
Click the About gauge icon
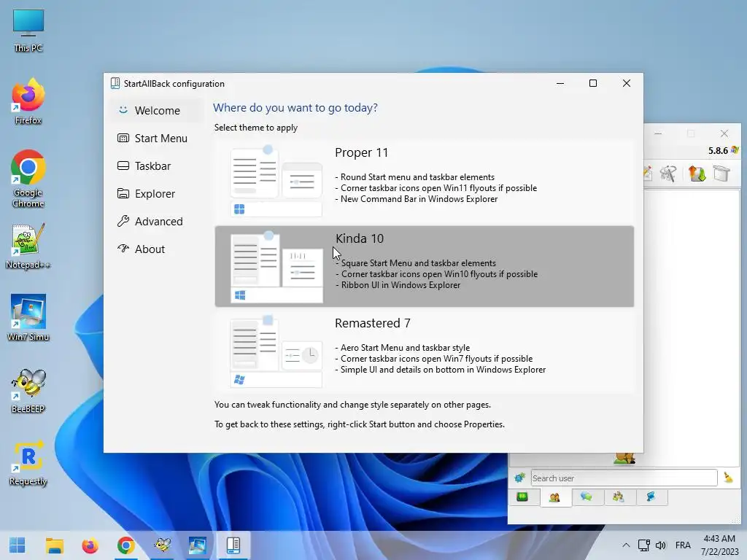(123, 249)
